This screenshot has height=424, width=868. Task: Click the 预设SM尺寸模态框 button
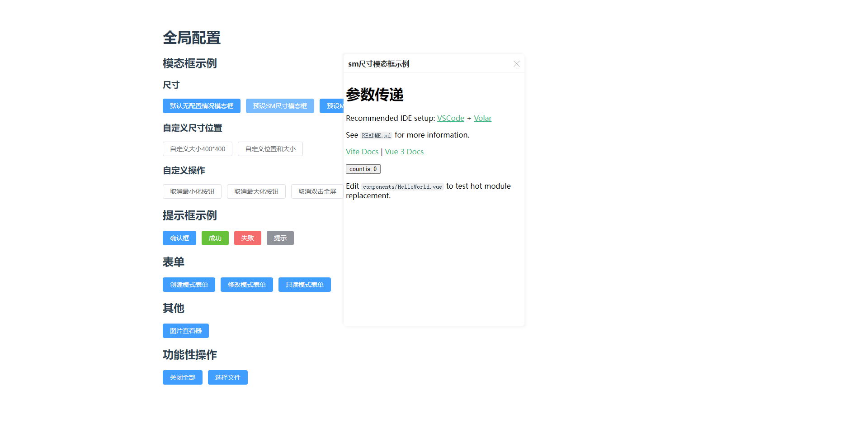280,106
